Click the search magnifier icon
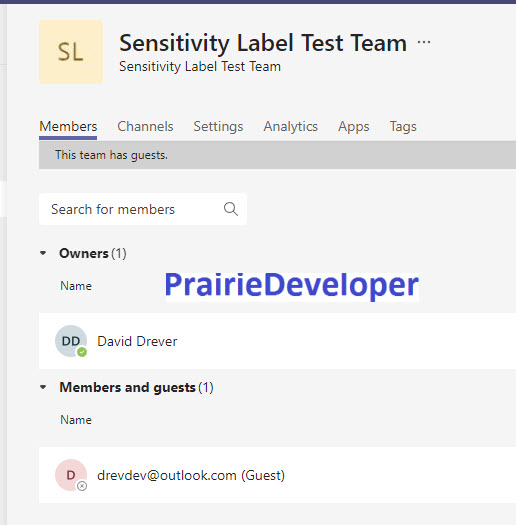Screen dimensions: 516x525 tap(231, 209)
